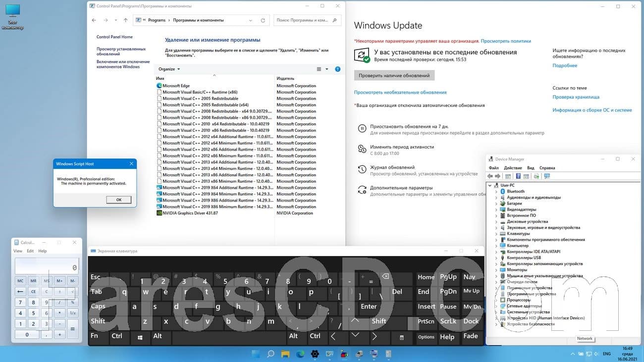This screenshot has width=644, height=362.
Task: Go up one level in Control Panel
Action: click(x=125, y=20)
